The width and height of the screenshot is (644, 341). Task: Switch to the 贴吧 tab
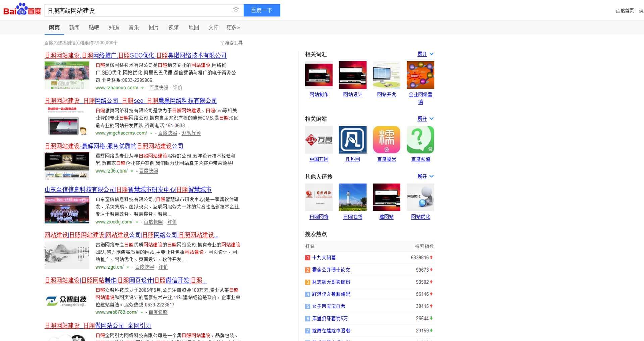[94, 27]
